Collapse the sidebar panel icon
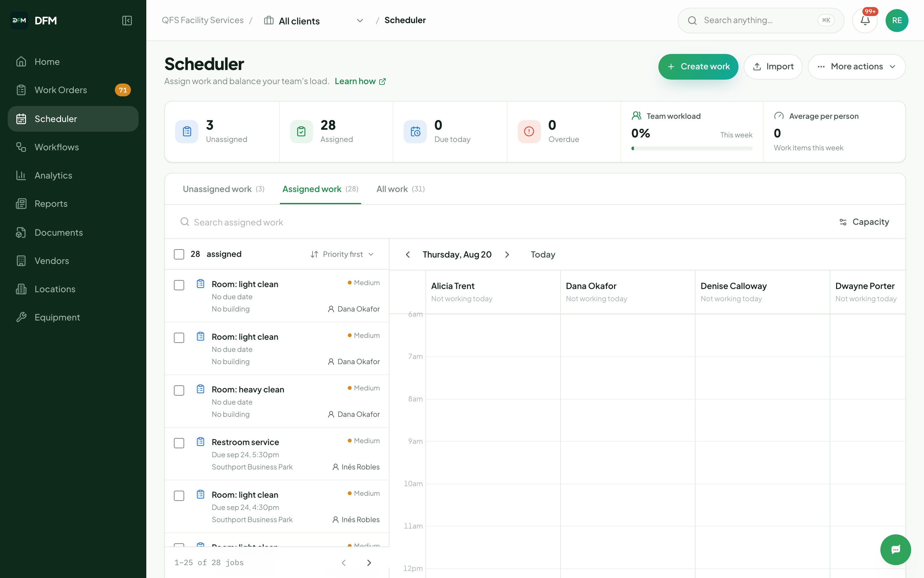 [127, 20]
